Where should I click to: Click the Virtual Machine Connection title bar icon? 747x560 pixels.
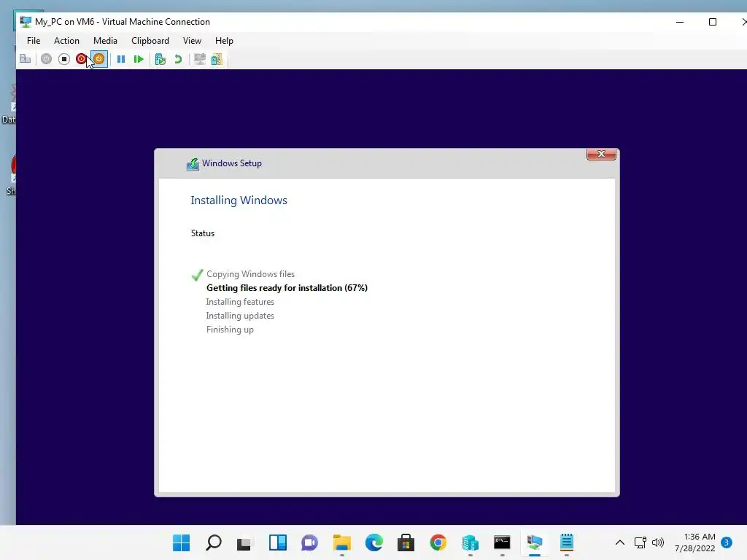coord(26,22)
